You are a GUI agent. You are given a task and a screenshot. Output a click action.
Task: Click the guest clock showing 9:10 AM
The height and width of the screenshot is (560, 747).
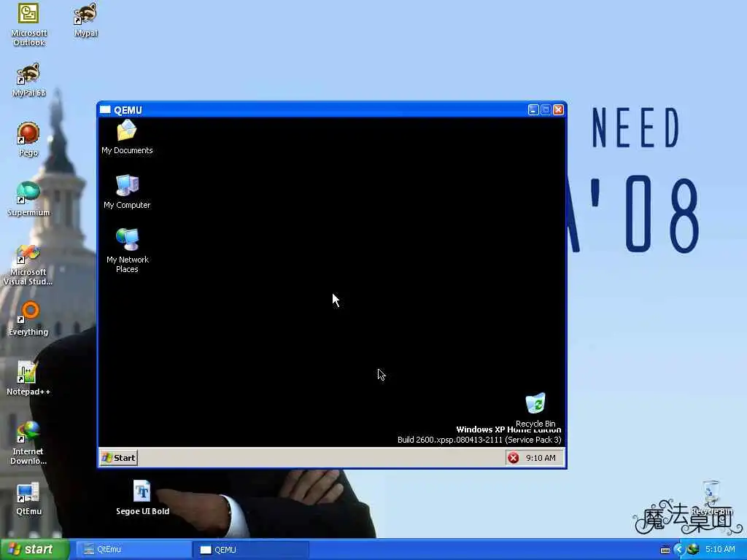tap(541, 458)
